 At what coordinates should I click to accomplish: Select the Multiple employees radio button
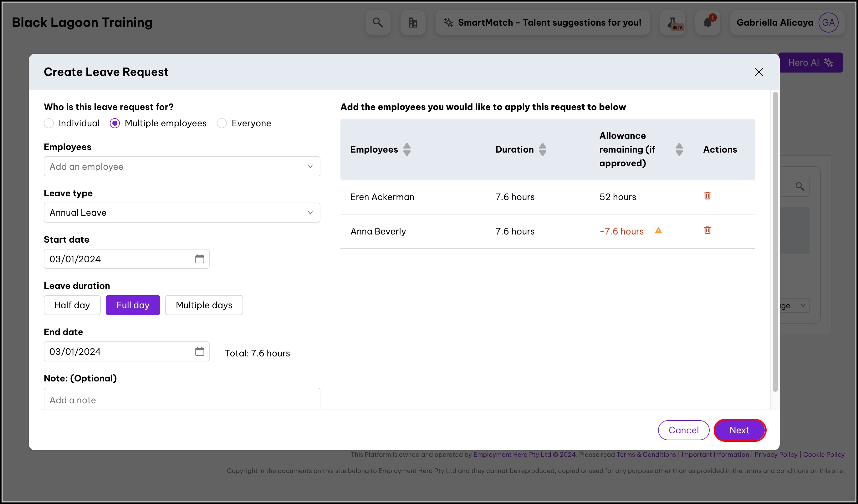[x=115, y=123]
